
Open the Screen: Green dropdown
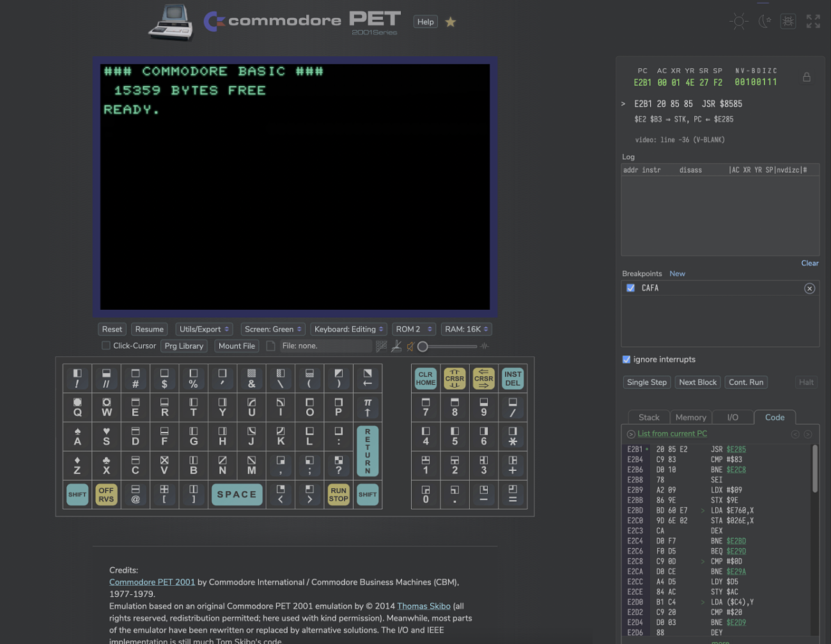tap(273, 329)
